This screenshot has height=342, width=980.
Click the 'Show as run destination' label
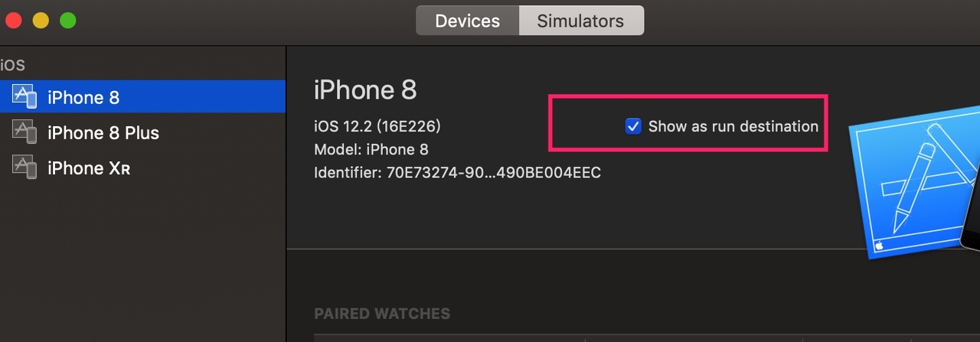(x=733, y=126)
